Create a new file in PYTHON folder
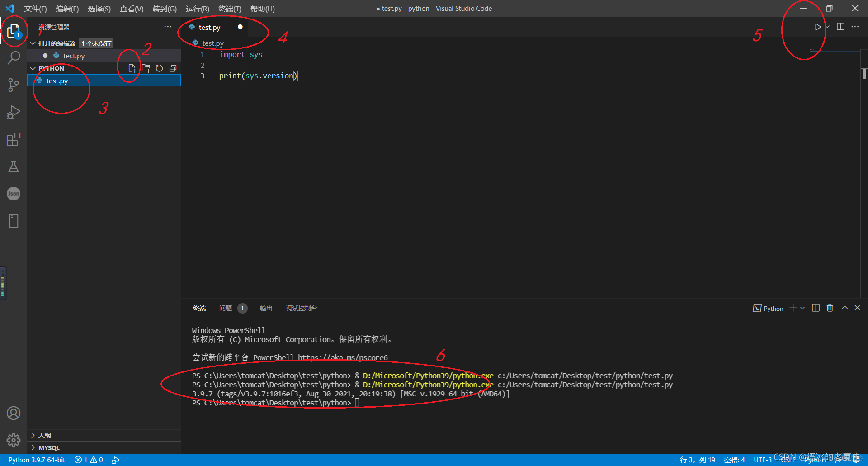868x466 pixels. [x=132, y=68]
